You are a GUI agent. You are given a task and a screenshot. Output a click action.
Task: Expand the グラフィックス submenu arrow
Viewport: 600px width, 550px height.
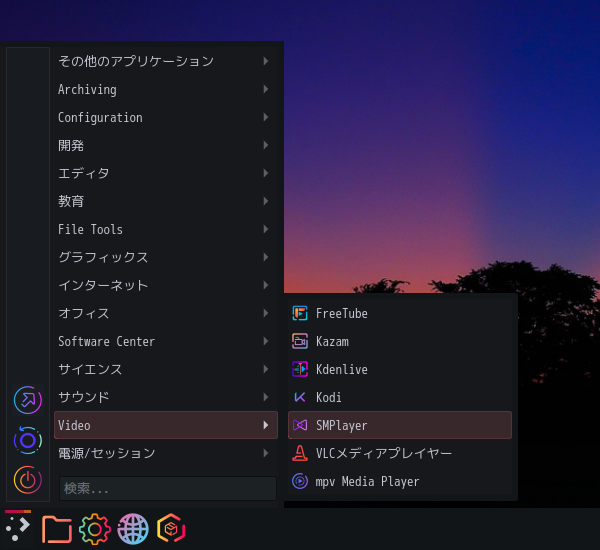266,257
